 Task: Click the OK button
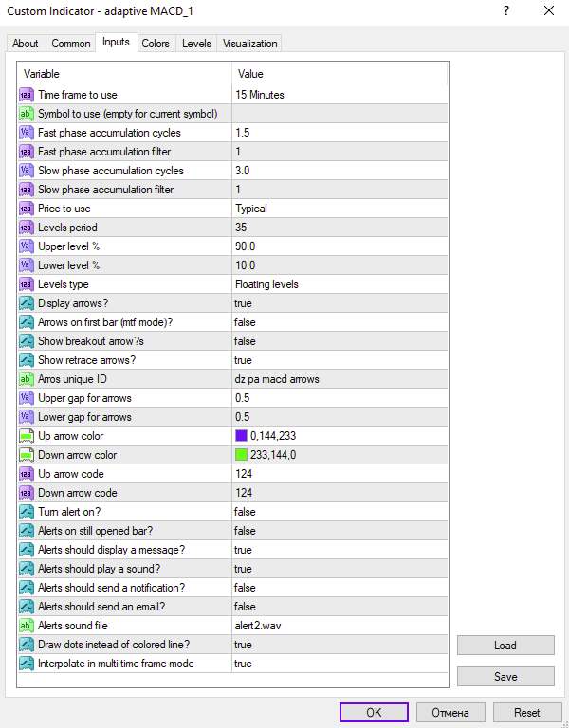pyautogui.click(x=374, y=712)
